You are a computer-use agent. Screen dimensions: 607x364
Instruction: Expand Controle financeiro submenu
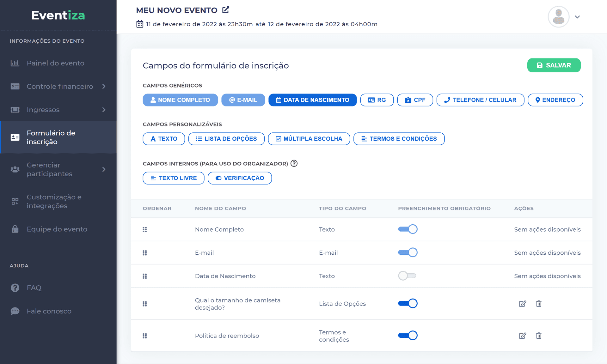coord(104,86)
